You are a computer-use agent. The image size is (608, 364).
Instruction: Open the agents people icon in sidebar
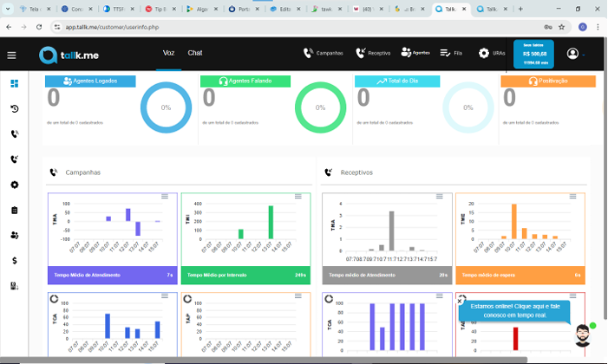(15, 236)
